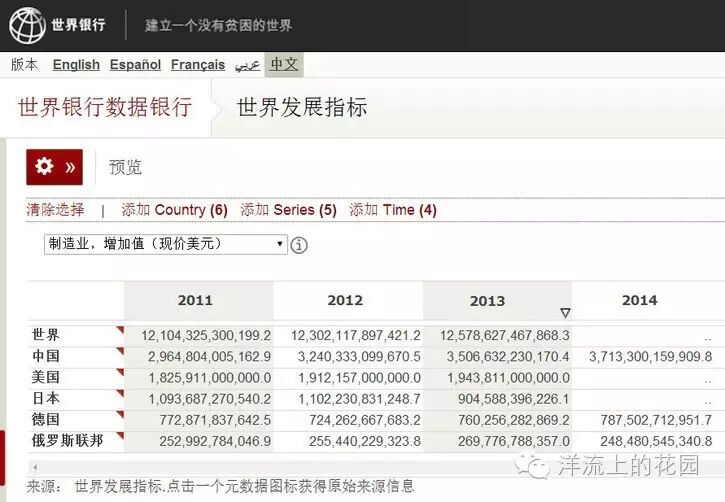Image resolution: width=725 pixels, height=502 pixels.
Task: Select the 中国 row label
Action: (46, 356)
